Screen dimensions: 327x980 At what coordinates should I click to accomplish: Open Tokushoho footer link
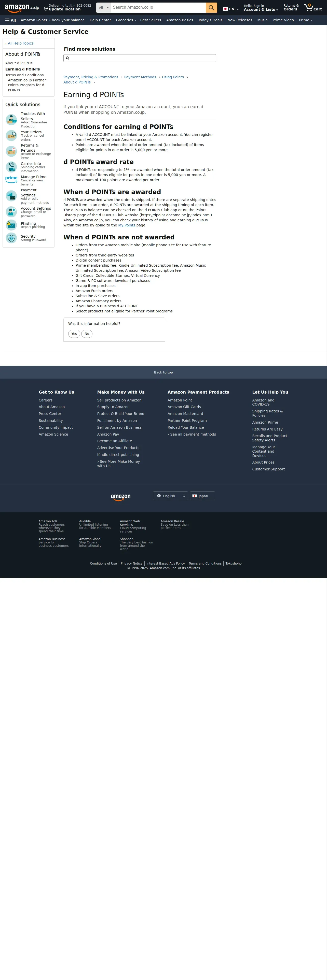tap(233, 564)
